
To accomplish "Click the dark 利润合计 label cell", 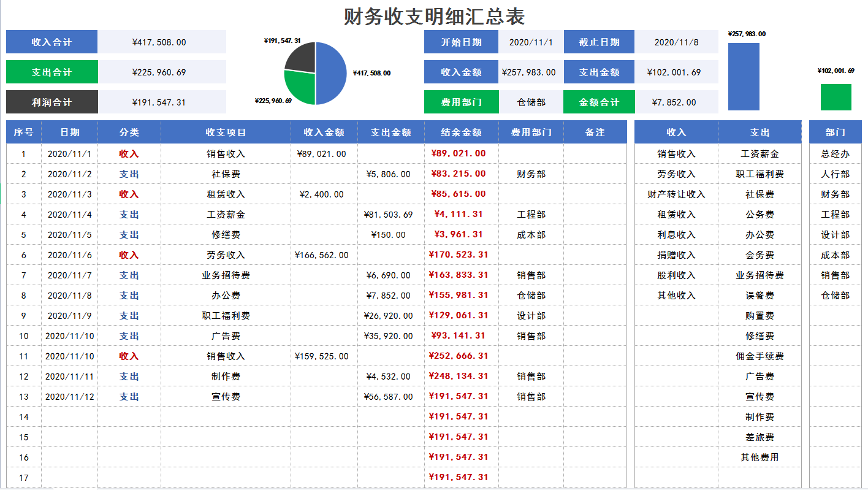I will coord(51,102).
